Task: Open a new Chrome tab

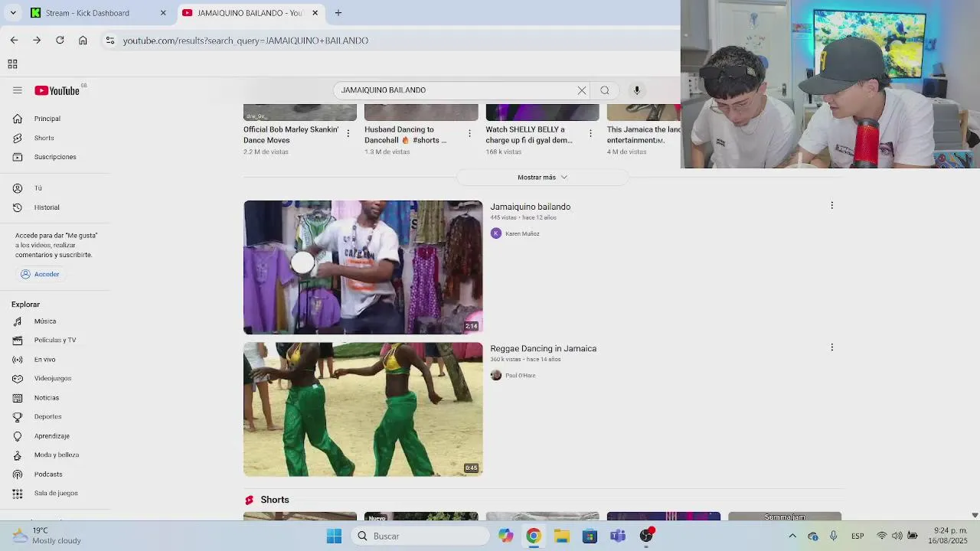Action: click(338, 13)
